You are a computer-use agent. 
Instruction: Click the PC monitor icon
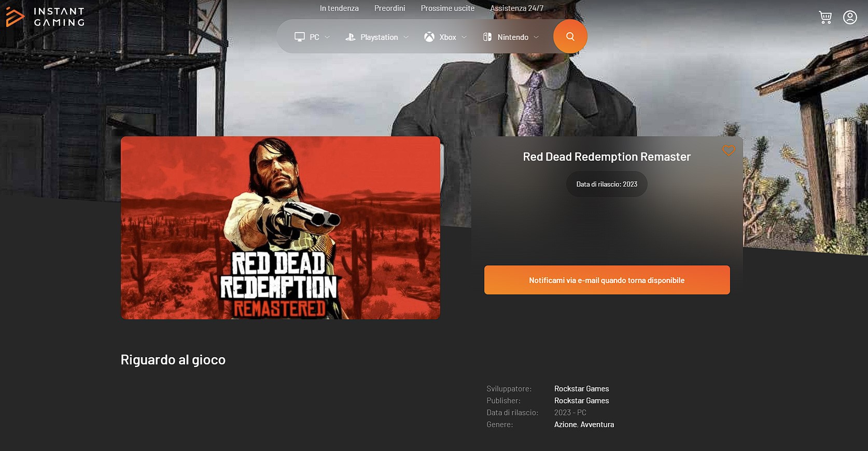coord(300,37)
